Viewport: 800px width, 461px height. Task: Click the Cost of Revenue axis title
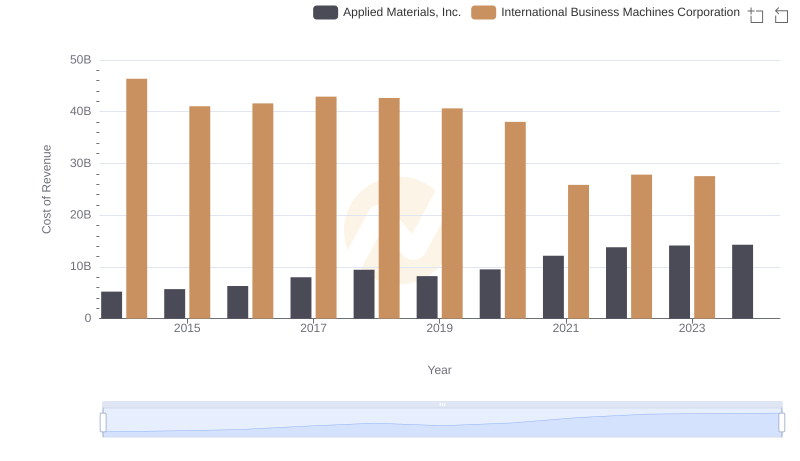click(x=46, y=189)
